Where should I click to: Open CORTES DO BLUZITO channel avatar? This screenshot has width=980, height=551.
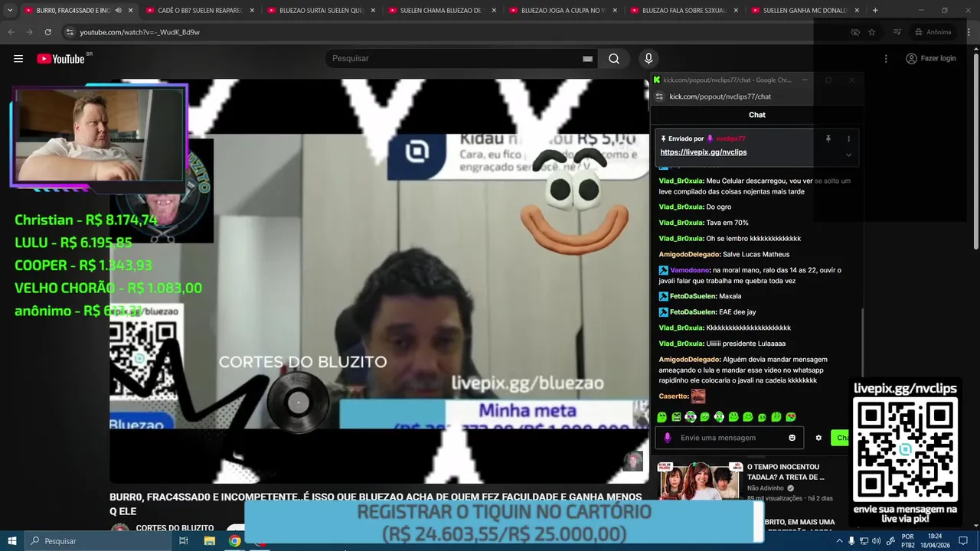(x=120, y=529)
